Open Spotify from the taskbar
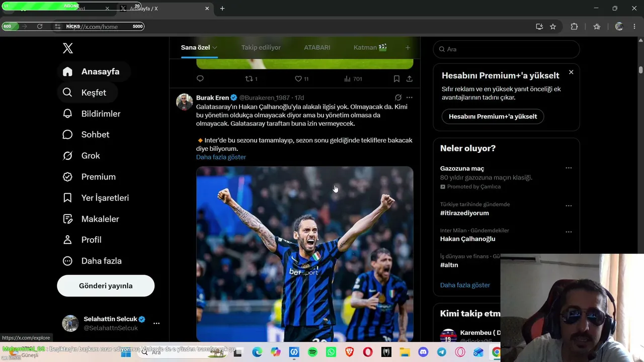Viewport: 644px width, 362px height. pyautogui.click(x=312, y=352)
